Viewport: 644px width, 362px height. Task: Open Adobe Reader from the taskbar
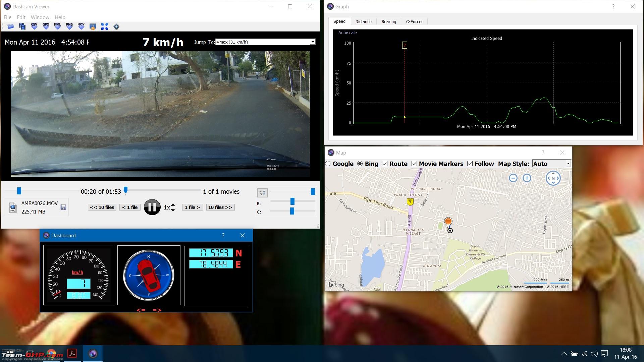coord(72,353)
